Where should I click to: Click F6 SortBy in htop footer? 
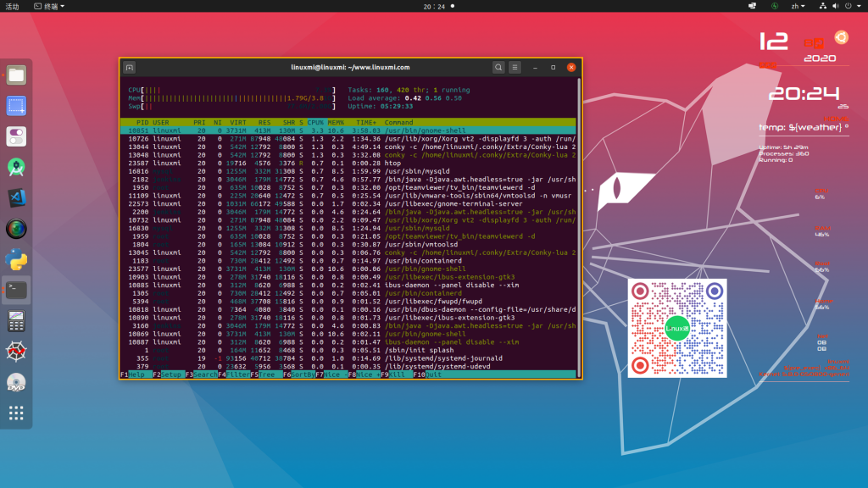pyautogui.click(x=299, y=374)
